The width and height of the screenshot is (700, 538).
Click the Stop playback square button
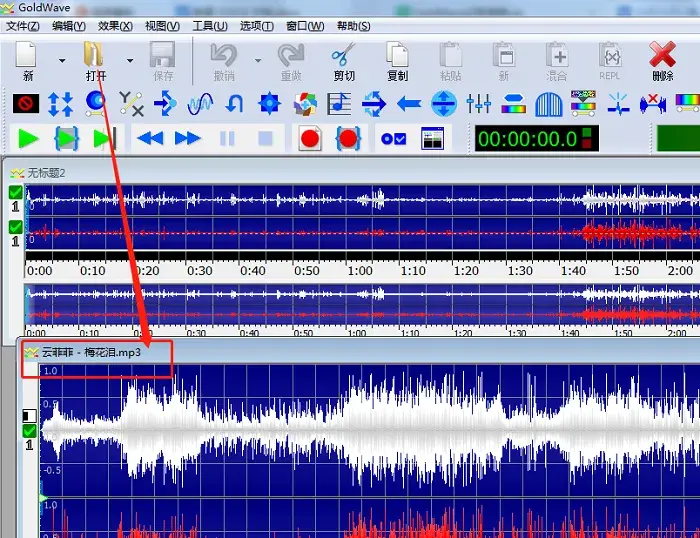266,139
